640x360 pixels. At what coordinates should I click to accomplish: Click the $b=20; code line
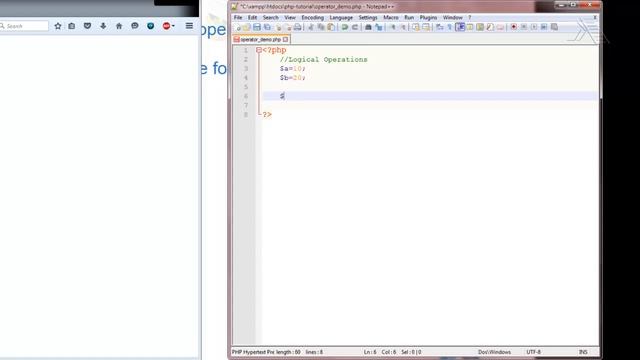click(293, 78)
